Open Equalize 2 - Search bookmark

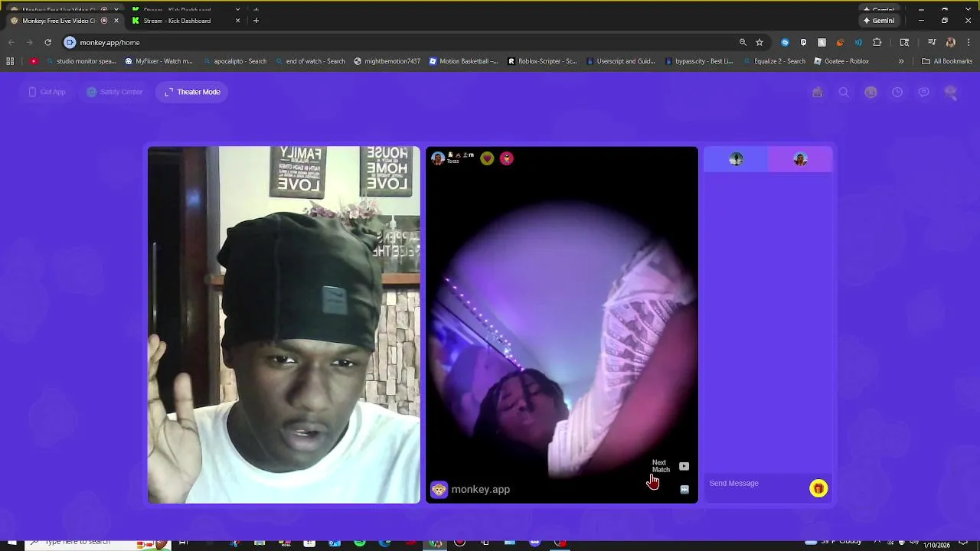click(774, 61)
